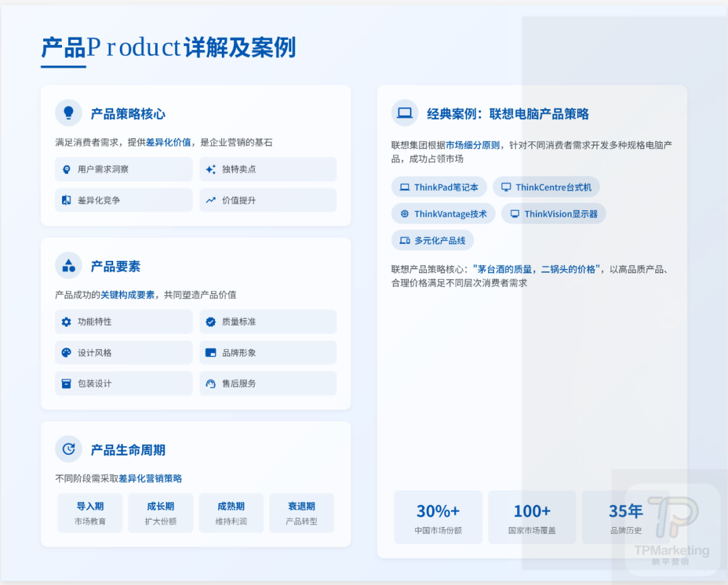The width and height of the screenshot is (728, 585).
Task: Click the ThinkVision显示器 tag text
Action: (x=561, y=214)
